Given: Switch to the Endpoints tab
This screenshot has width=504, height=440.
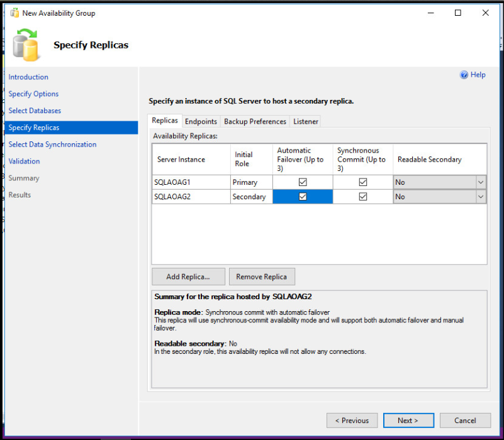Looking at the screenshot, I should [201, 121].
